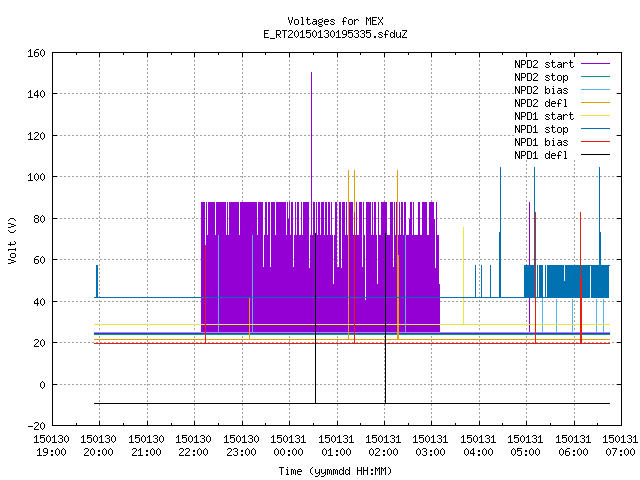The height and width of the screenshot is (480, 640).
Task: Click the 150131 03:00 time tick label
Action: coord(430,446)
